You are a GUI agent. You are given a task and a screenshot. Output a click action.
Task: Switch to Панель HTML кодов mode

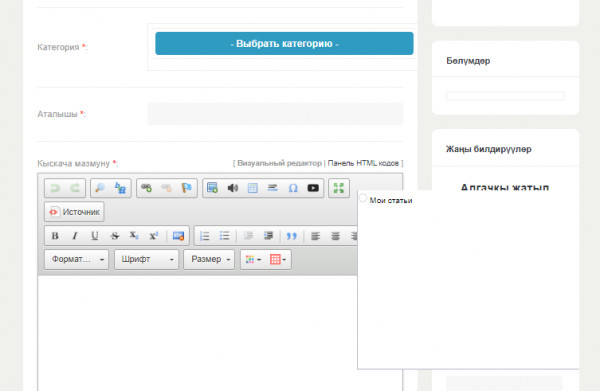tap(363, 163)
